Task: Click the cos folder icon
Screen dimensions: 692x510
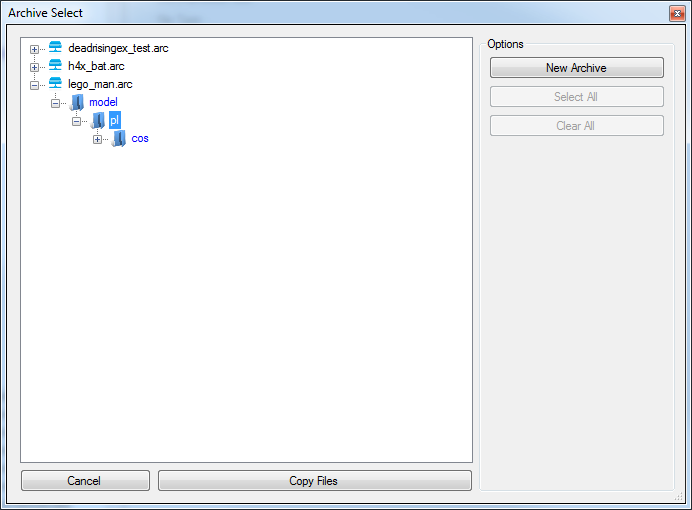Action: pyautogui.click(x=119, y=139)
